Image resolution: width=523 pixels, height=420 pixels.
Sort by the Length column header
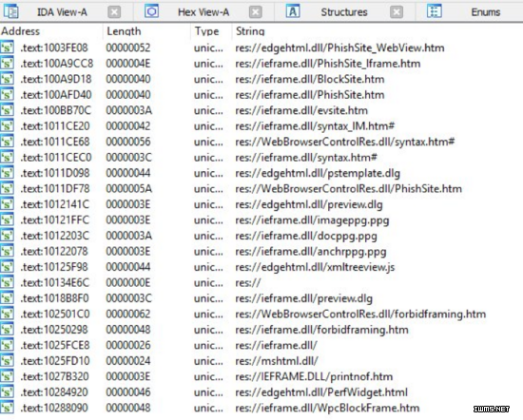tap(124, 31)
